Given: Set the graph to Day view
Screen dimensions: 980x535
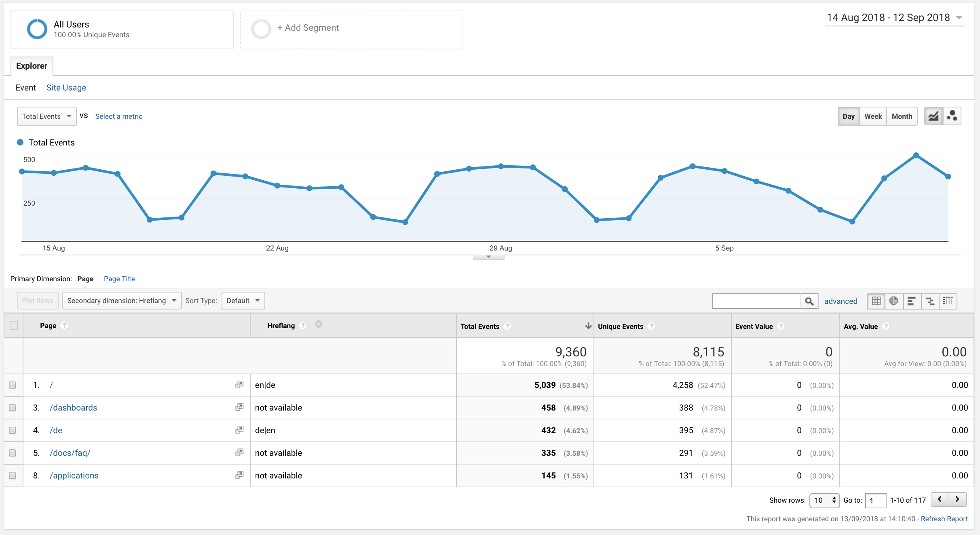Looking at the screenshot, I should tap(849, 116).
